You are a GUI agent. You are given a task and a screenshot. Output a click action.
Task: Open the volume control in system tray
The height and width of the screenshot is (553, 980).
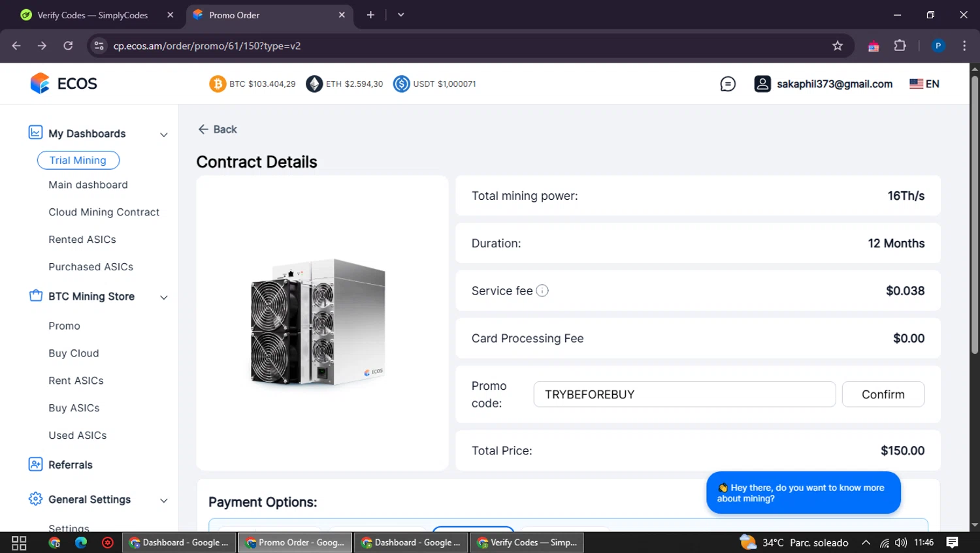pos(901,543)
